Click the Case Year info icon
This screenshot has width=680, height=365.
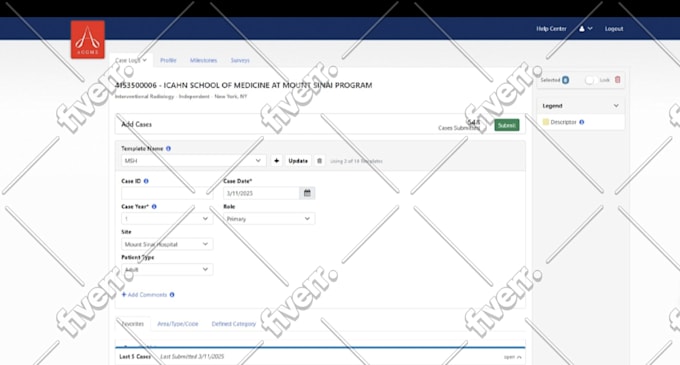[x=154, y=207]
